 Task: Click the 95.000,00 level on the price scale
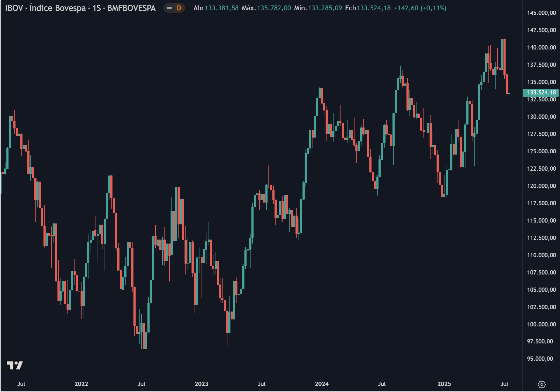click(x=540, y=359)
